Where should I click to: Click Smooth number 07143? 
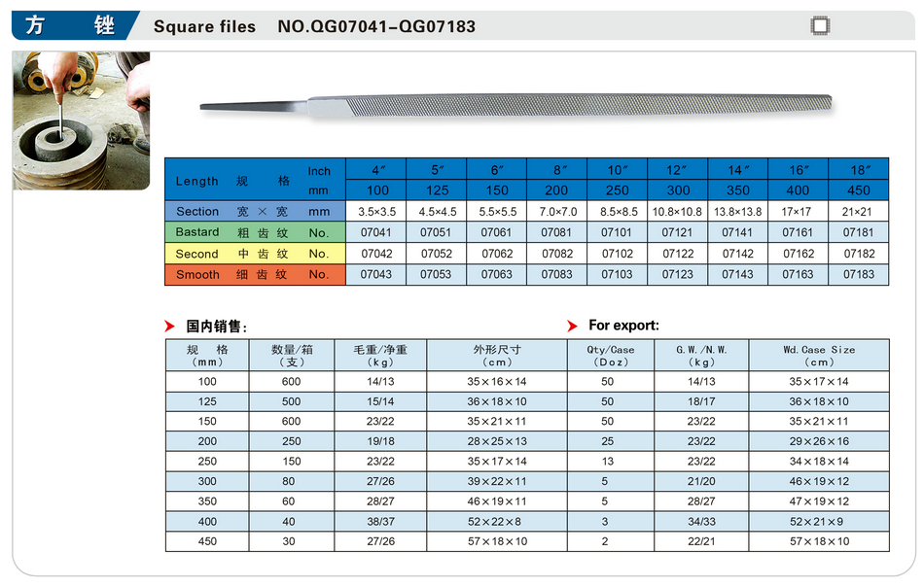(738, 274)
